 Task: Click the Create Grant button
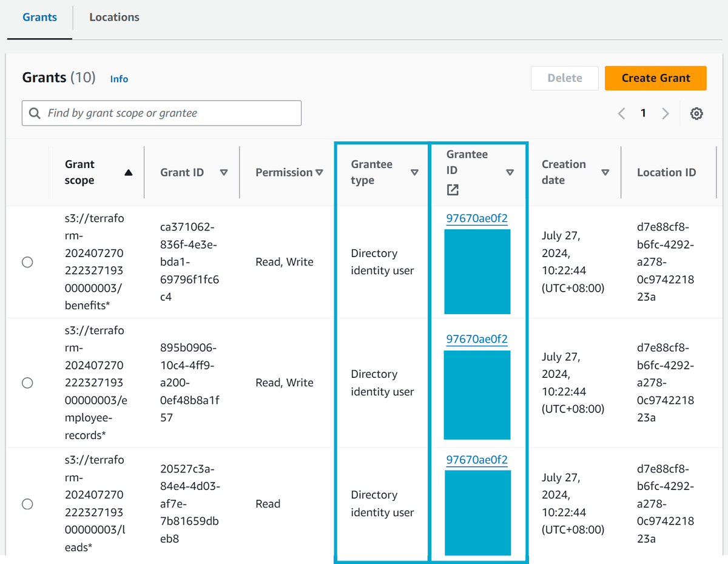coord(655,78)
